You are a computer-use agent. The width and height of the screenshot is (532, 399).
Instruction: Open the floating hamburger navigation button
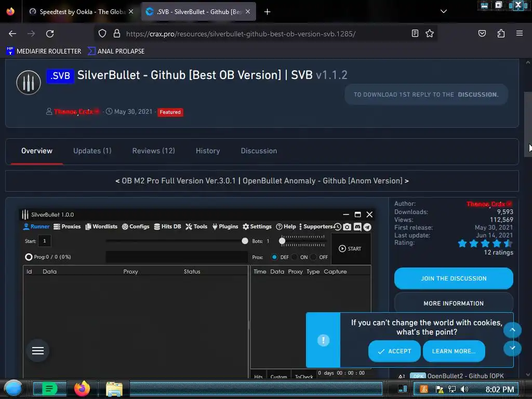tap(37, 351)
